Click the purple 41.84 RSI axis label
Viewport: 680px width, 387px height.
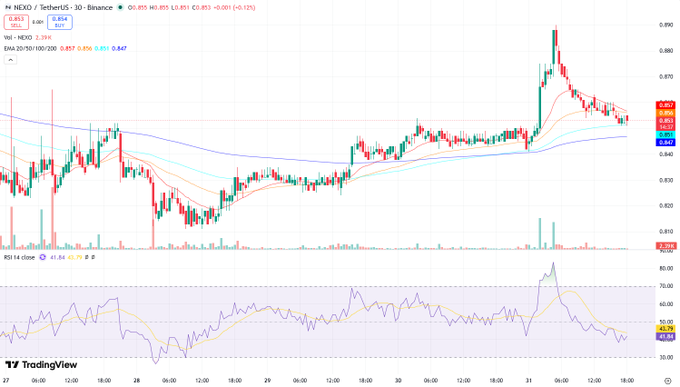pos(666,336)
